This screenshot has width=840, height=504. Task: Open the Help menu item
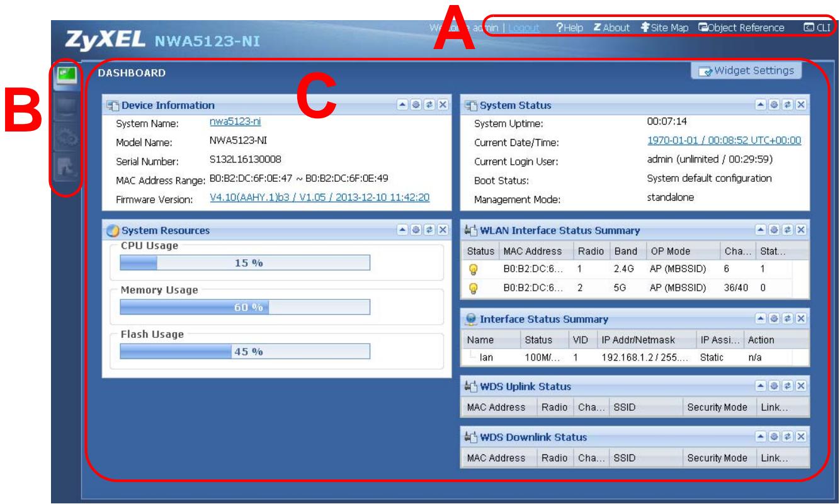pyautogui.click(x=569, y=28)
